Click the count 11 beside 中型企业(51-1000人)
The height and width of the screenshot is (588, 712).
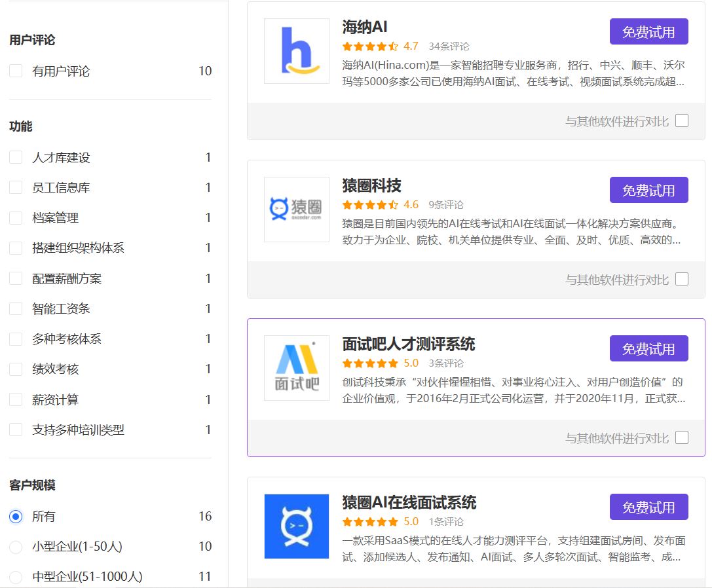tap(205, 577)
